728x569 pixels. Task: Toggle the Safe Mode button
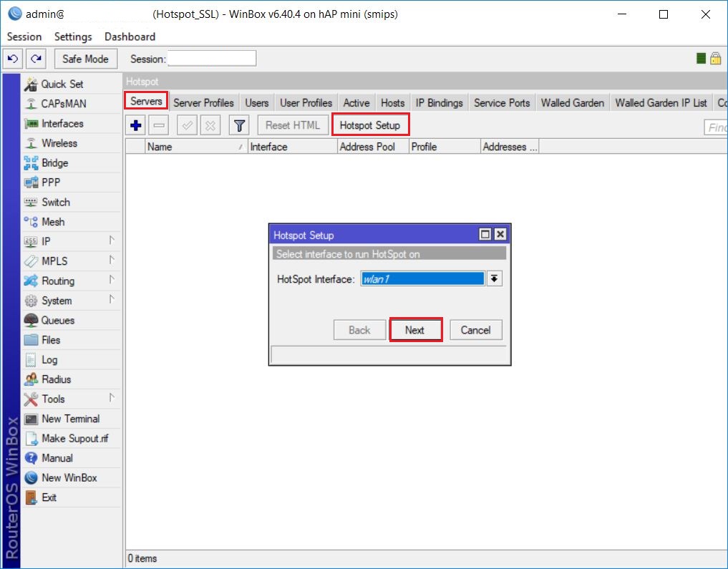coord(86,59)
